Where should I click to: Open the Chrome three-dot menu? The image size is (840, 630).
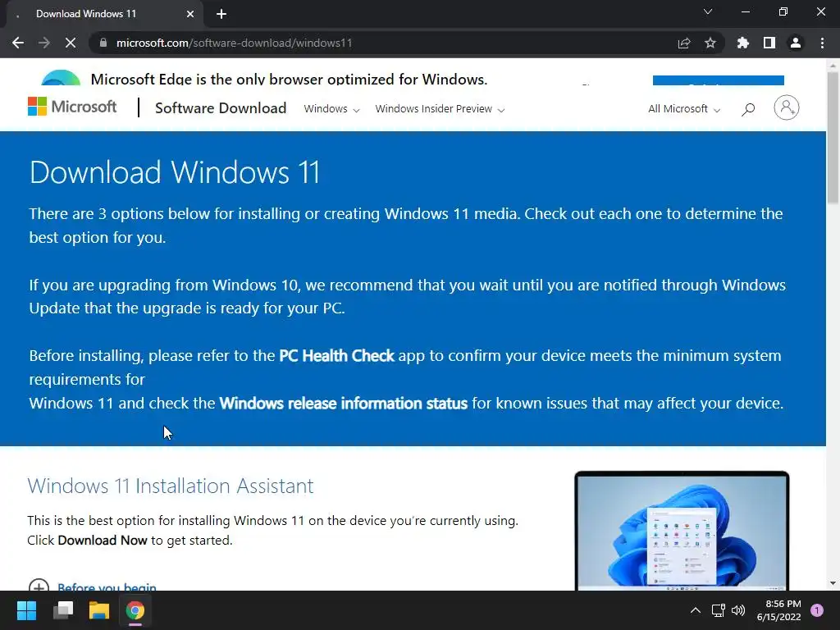(822, 43)
